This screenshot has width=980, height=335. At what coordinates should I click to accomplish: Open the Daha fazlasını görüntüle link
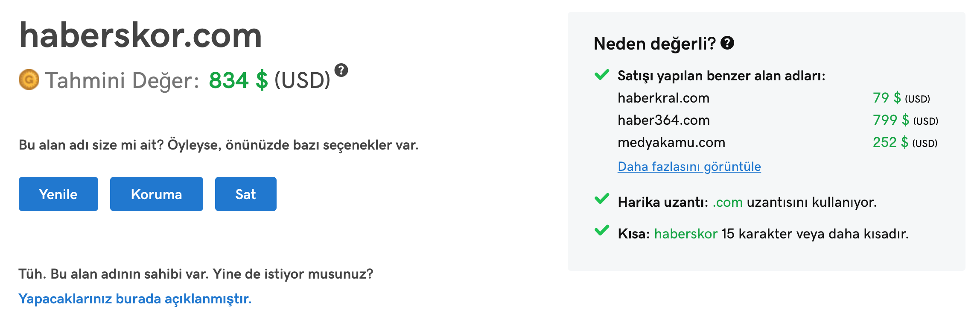[x=689, y=167]
